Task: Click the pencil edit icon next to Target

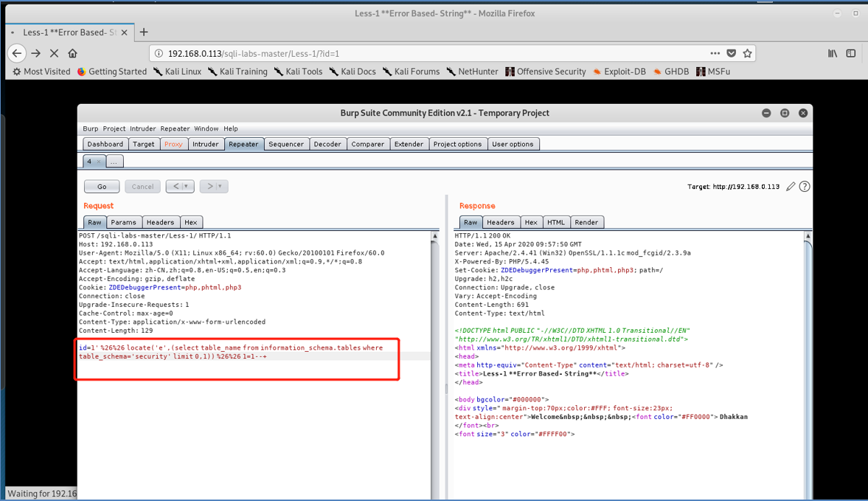Action: (x=791, y=186)
